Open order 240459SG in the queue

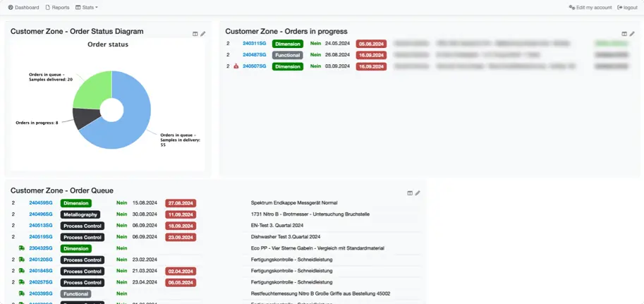point(41,203)
